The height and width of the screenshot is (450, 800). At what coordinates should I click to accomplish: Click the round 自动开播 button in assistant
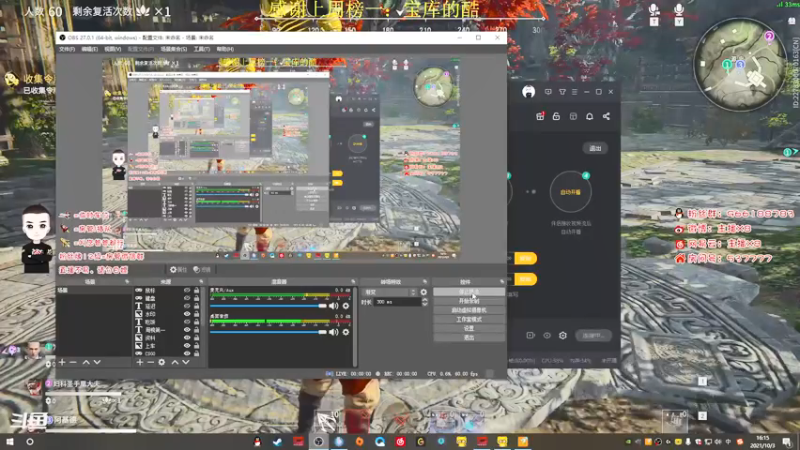pyautogui.click(x=570, y=192)
